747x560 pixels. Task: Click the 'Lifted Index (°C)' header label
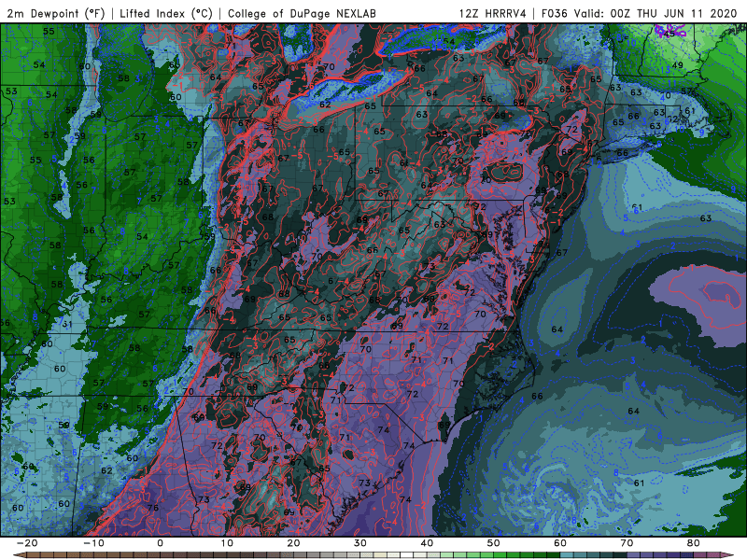click(166, 13)
